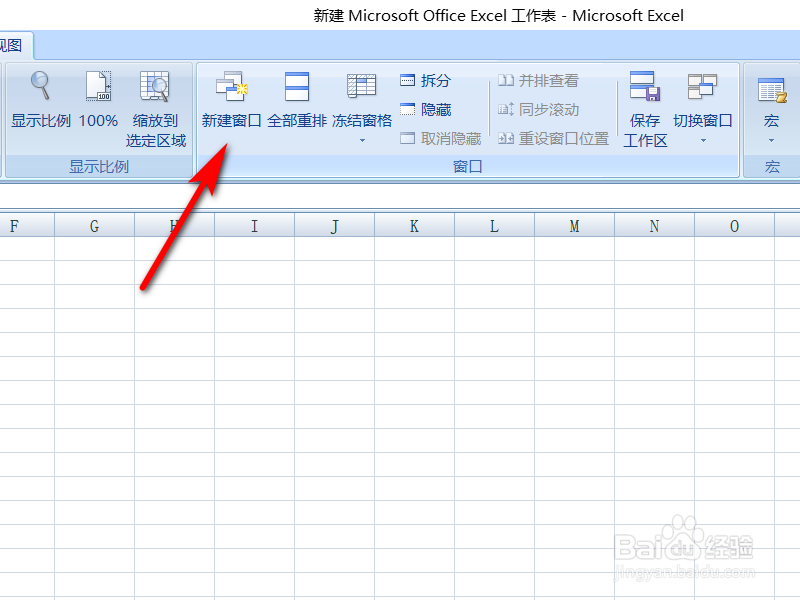Open the Zoom (显示比例) magnifier dialog
This screenshot has height=600, width=800.
[x=40, y=99]
